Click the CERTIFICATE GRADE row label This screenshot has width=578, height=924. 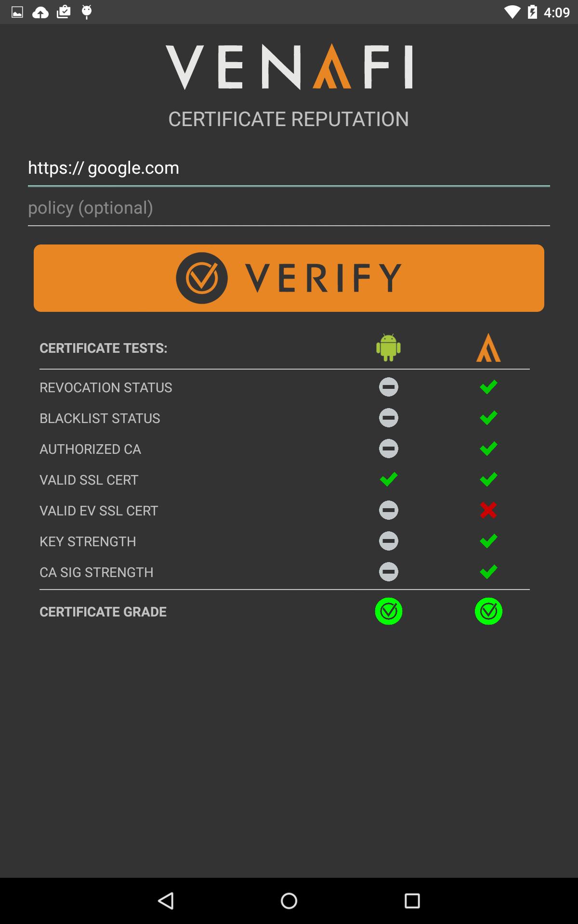point(103,611)
